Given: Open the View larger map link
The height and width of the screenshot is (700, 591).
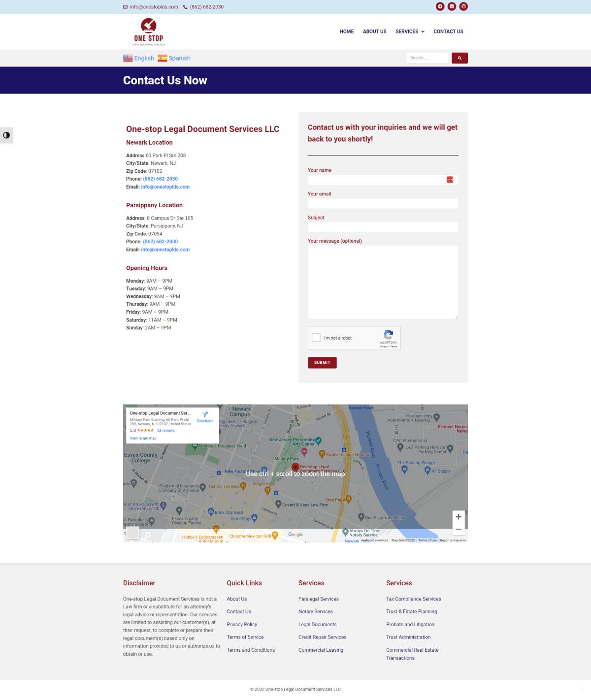Looking at the screenshot, I should pos(143,438).
